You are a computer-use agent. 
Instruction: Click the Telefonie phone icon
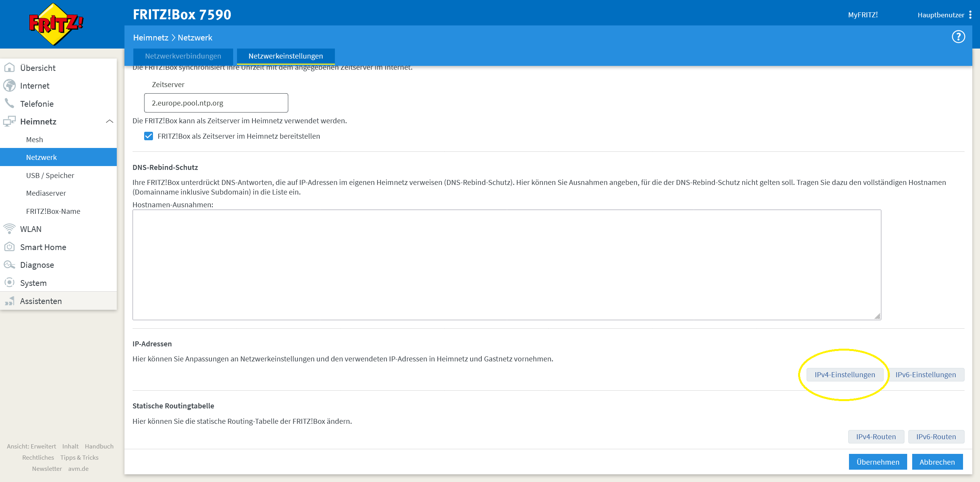coord(9,103)
